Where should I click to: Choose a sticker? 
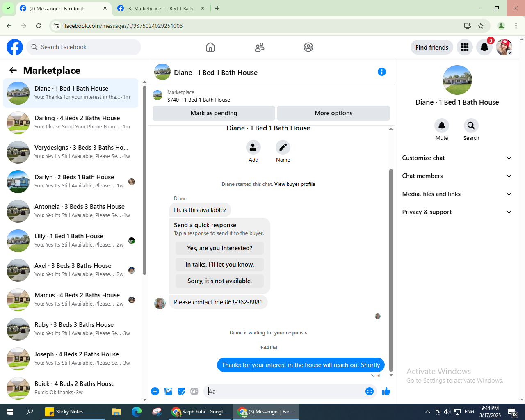pos(181,391)
